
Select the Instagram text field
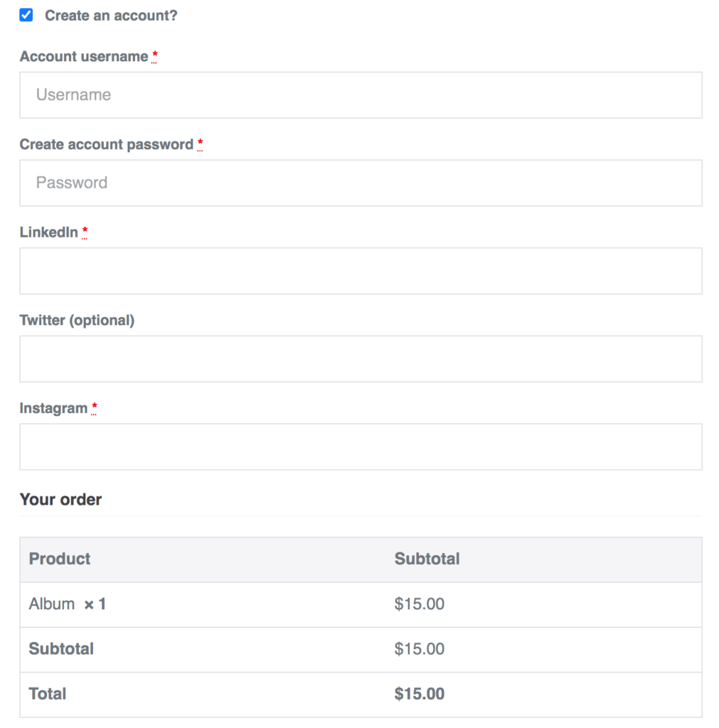(x=361, y=446)
